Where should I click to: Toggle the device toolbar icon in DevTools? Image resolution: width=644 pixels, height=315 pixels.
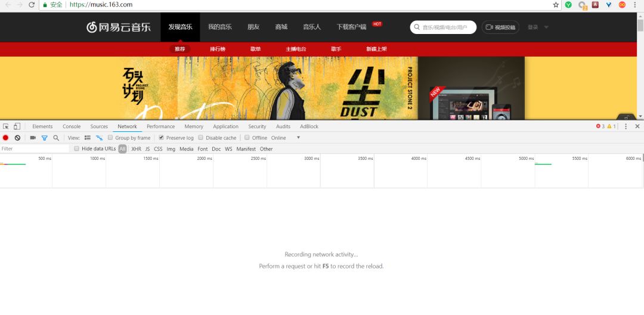pos(17,126)
